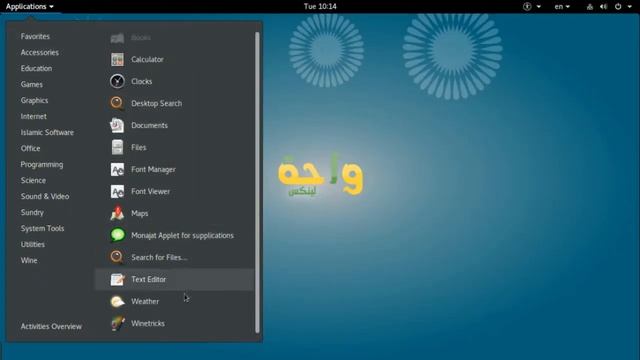Image resolution: width=640 pixels, height=360 pixels.
Task: Click the volume speaker icon
Action: pyautogui.click(x=604, y=7)
